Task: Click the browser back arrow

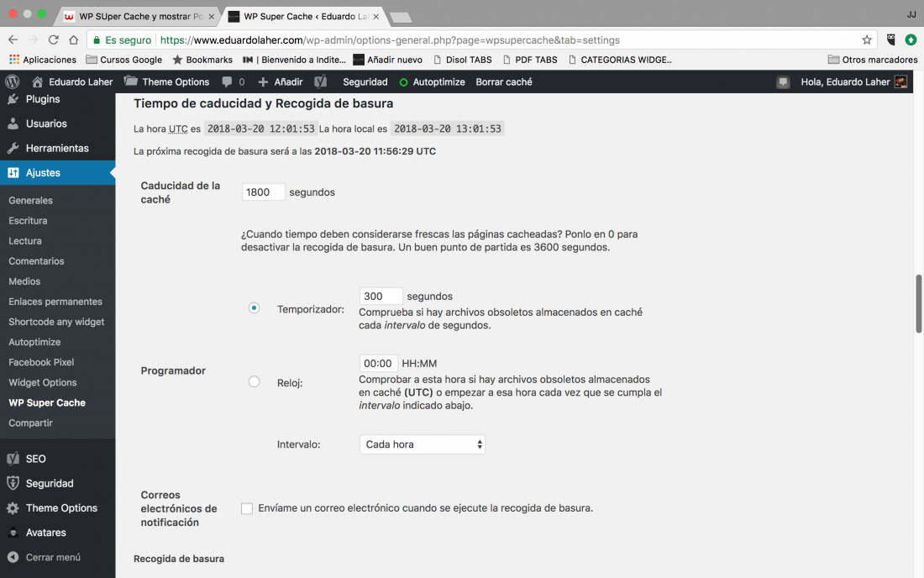Action: [13, 40]
